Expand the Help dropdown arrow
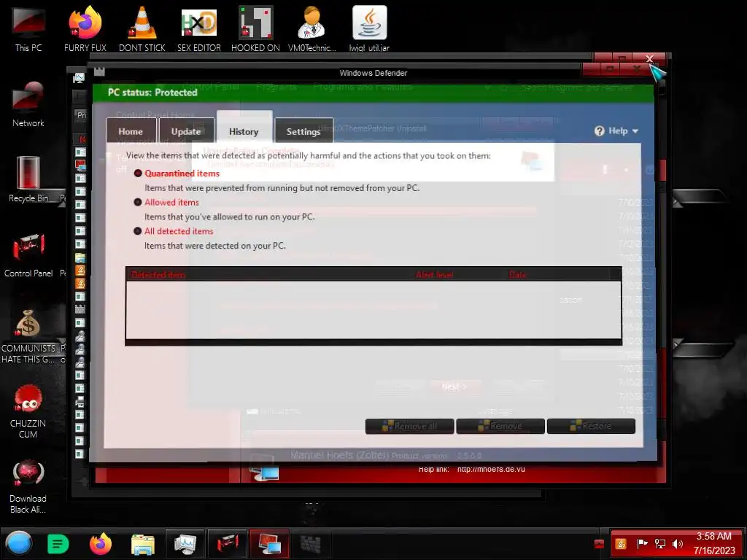 (x=635, y=131)
